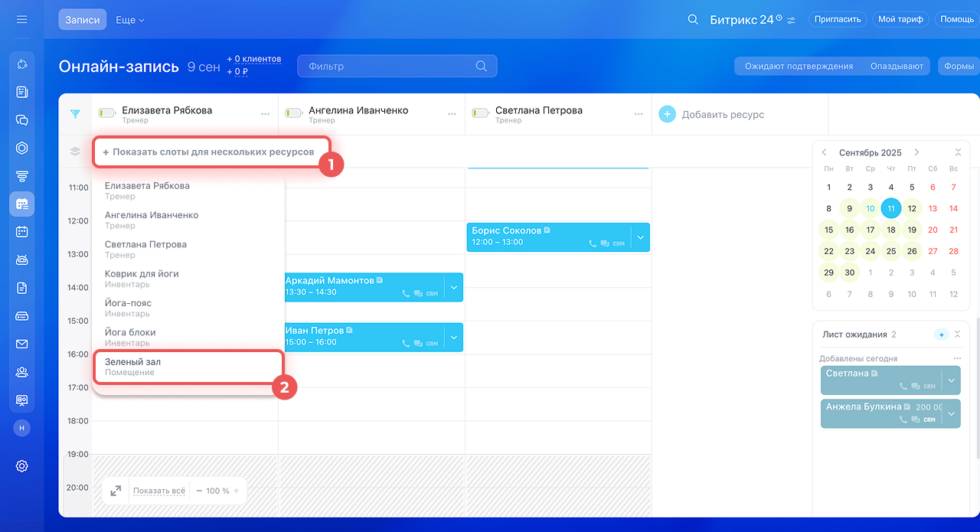This screenshot has height=532, width=980.
Task: Click the Битрикс 24 settings sliders icon
Action: 791,20
